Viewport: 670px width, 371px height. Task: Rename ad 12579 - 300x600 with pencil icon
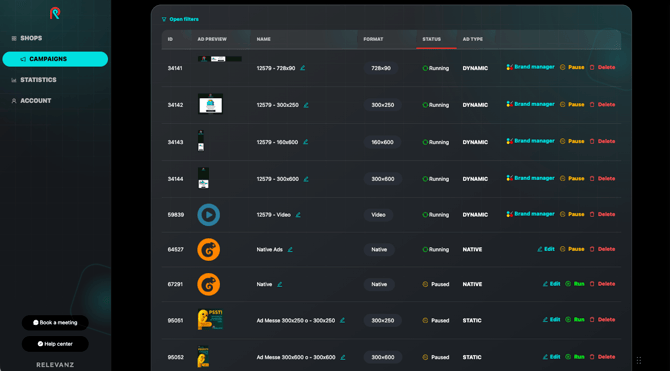(306, 179)
